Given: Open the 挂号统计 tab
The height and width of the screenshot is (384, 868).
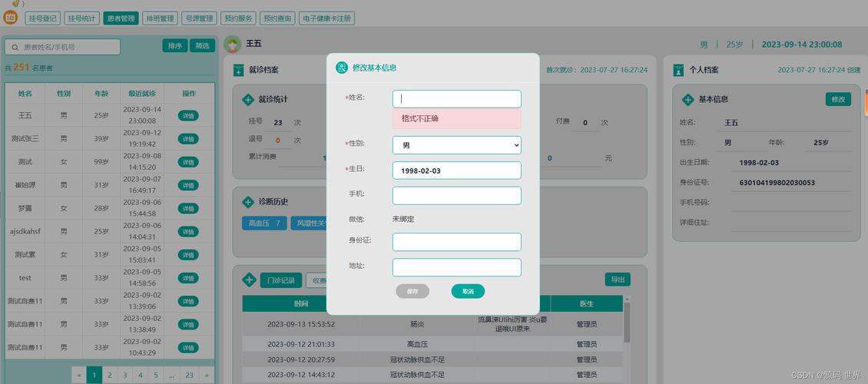Looking at the screenshot, I should pos(82,18).
